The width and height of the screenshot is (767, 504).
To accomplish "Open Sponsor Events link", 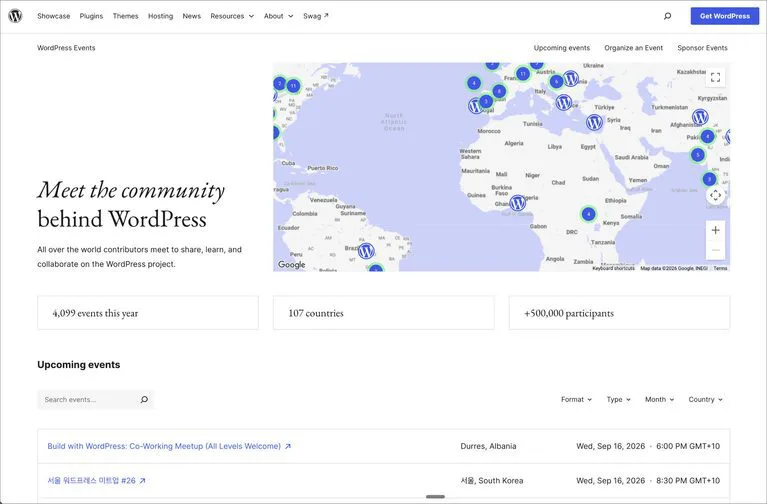I will coord(702,48).
